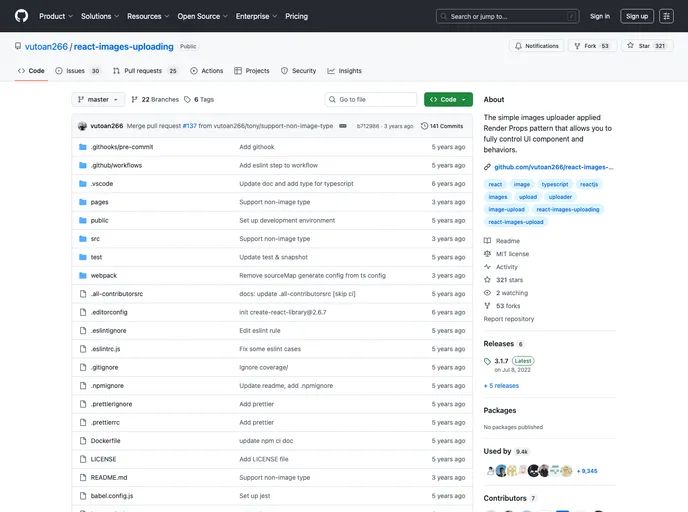Screen dimensions: 688x512
Task: Click the Sign up button
Action: pyautogui.click(x=637, y=16)
